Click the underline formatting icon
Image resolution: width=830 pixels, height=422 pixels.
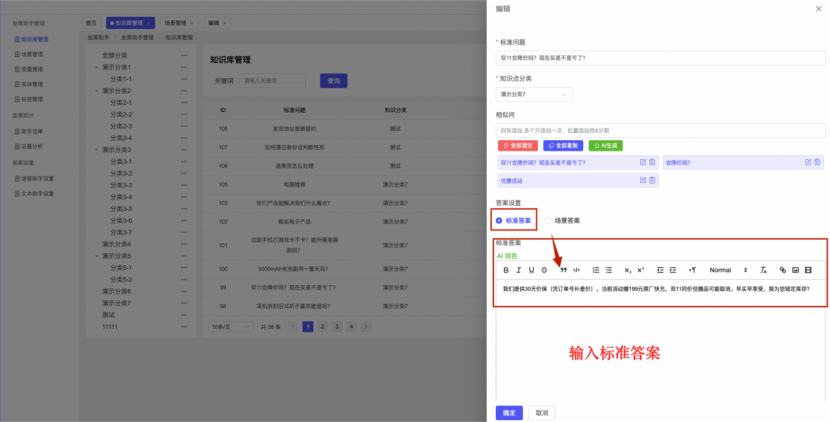click(532, 270)
